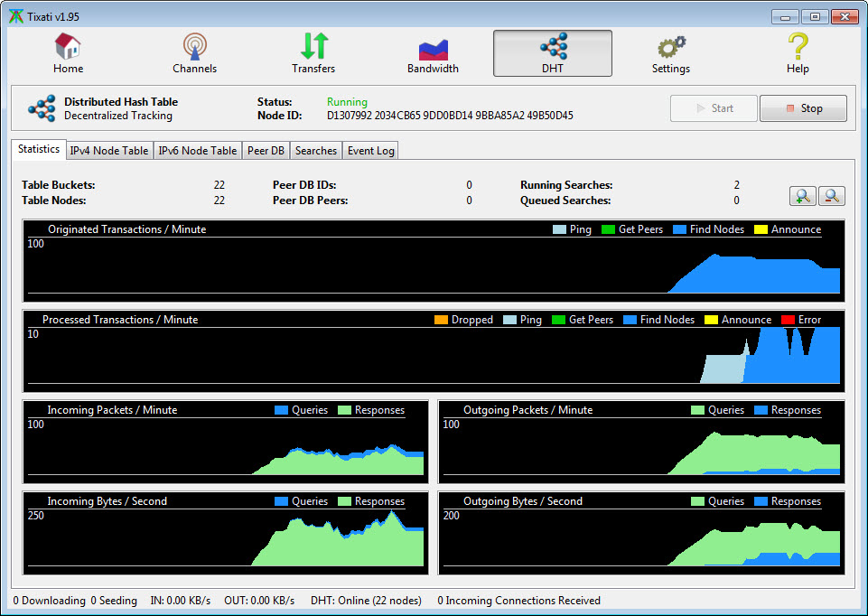Viewport: 868px width, 616px height.
Task: Zoom out the graphs with the minus magnifier
Action: [x=832, y=196]
